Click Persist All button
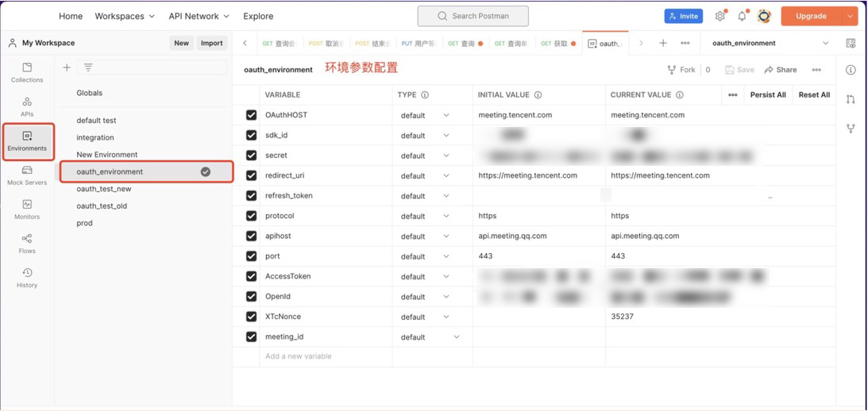This screenshot has height=411, width=868. click(768, 94)
